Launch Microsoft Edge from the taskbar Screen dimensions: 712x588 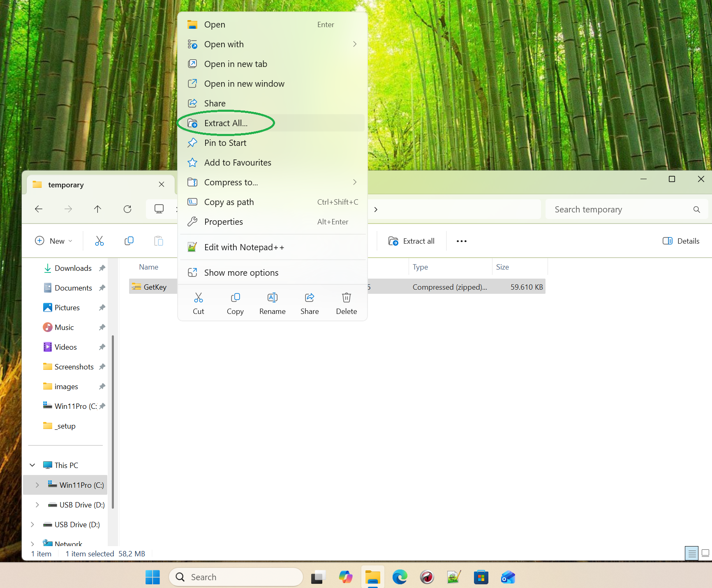tap(400, 577)
